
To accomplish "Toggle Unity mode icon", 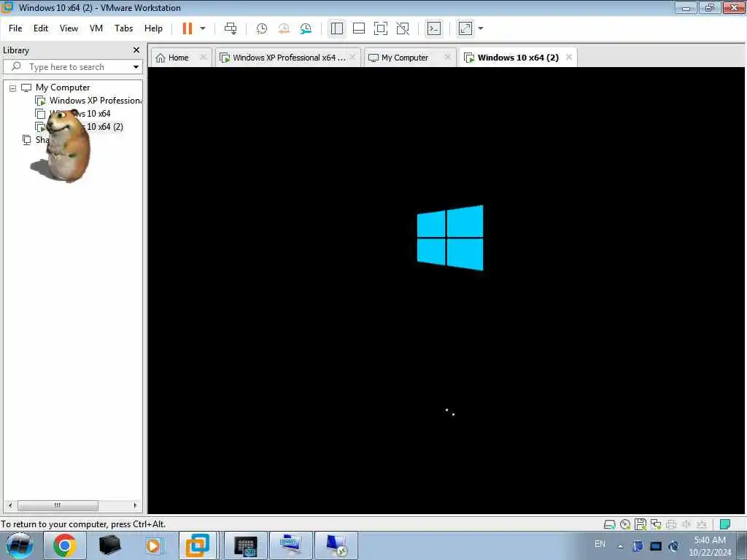I will click(x=403, y=28).
